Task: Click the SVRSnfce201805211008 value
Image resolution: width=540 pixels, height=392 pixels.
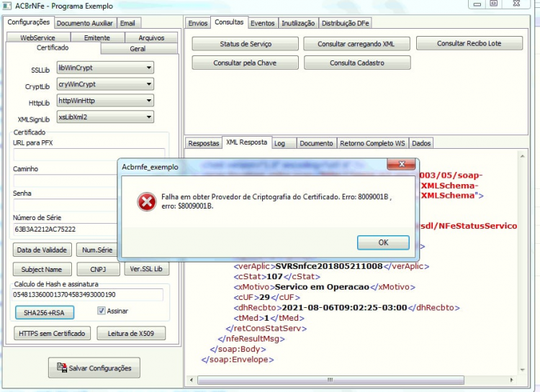Action: point(329,266)
